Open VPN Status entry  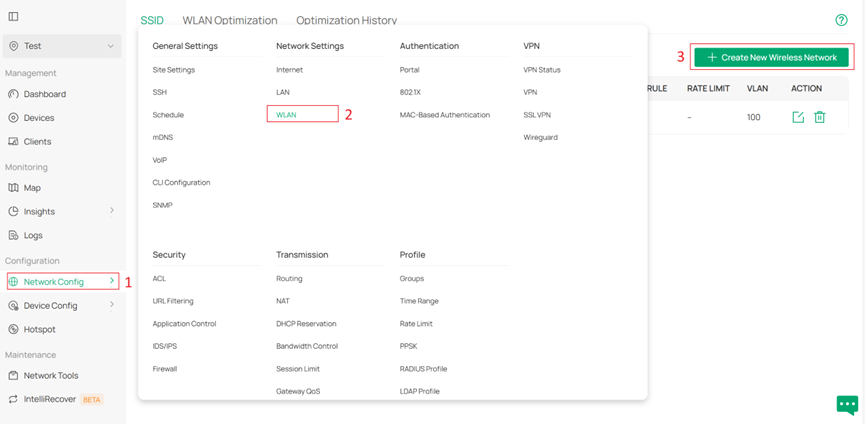pos(542,70)
